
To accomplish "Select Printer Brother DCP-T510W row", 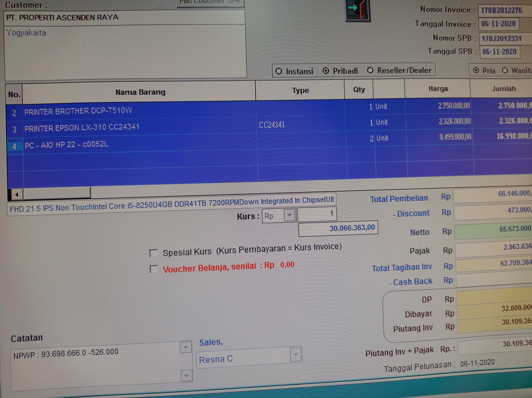I will click(x=78, y=111).
